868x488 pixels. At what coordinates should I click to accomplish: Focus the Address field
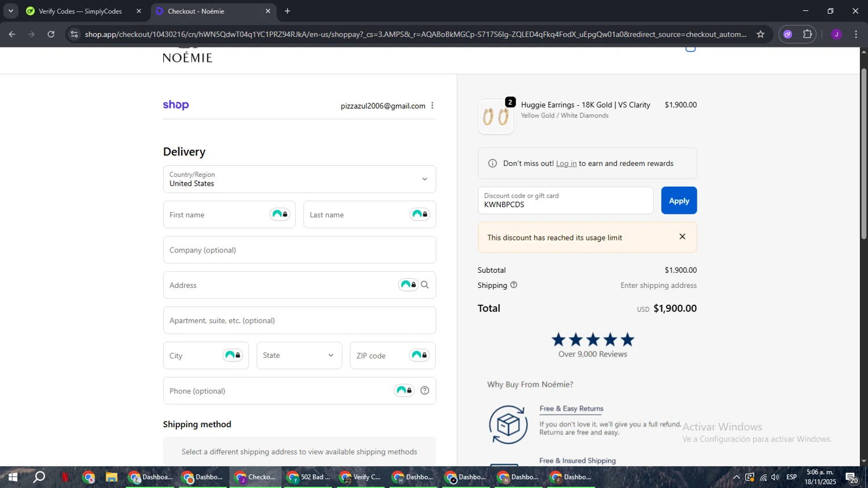(x=299, y=285)
